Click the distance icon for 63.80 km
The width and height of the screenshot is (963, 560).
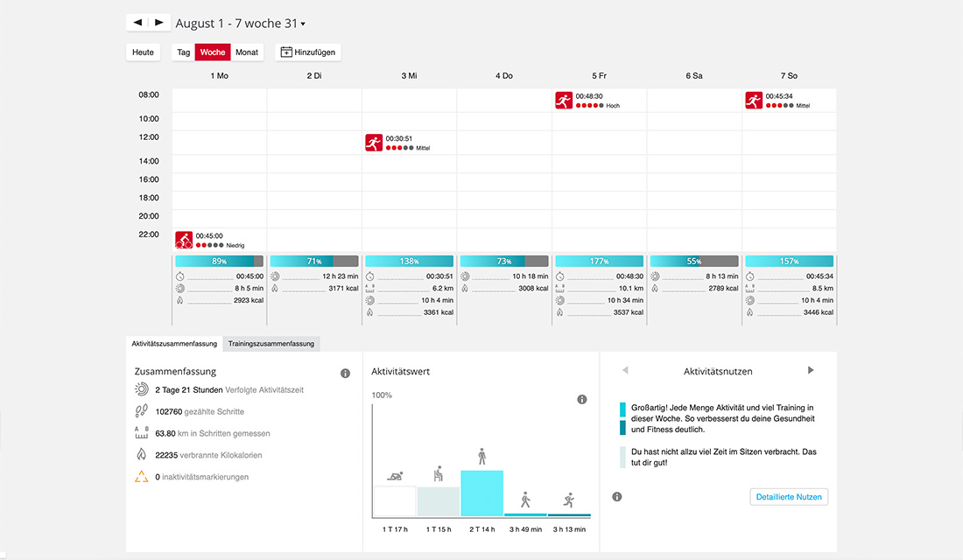[141, 433]
